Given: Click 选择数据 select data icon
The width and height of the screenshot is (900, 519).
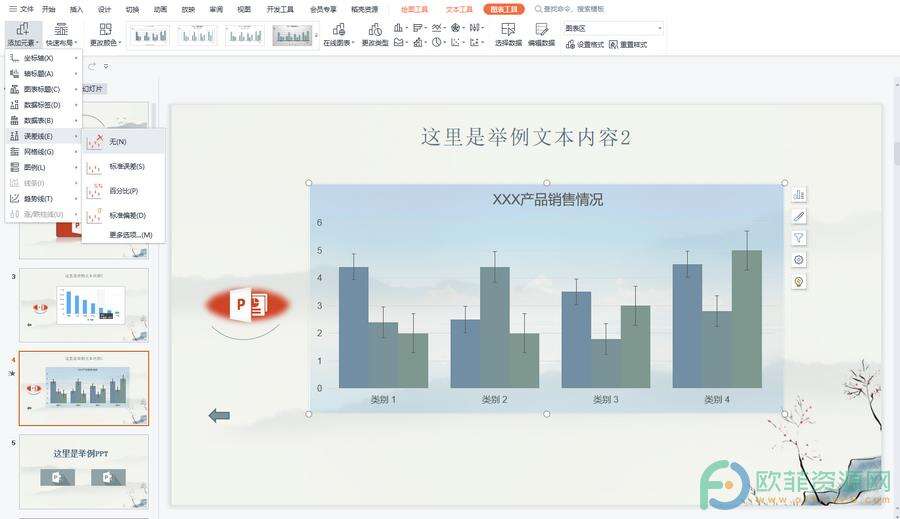Looking at the screenshot, I should coord(508,34).
